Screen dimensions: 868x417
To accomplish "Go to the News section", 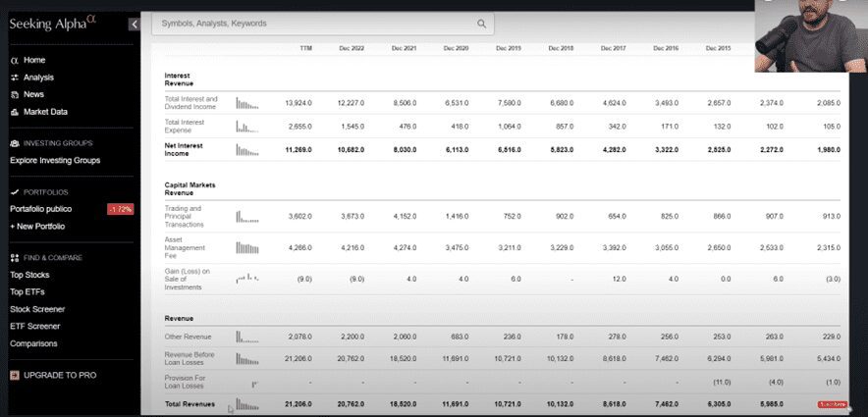I will [33, 94].
